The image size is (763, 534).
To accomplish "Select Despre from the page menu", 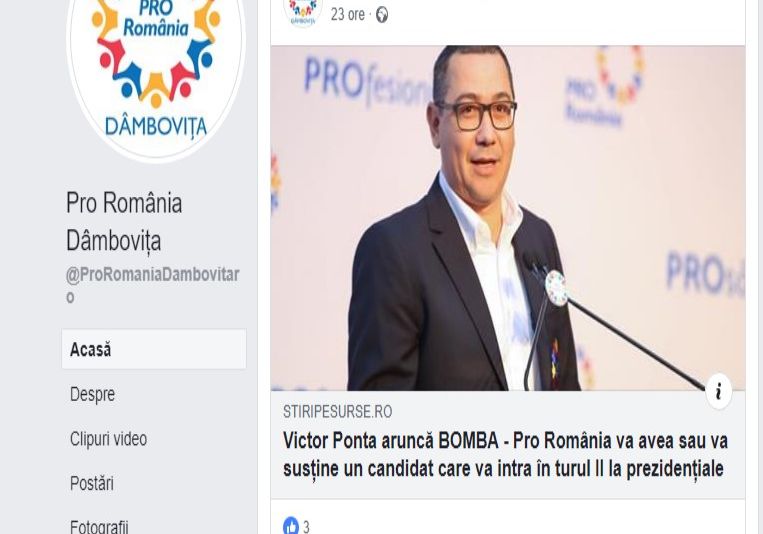I will pyautogui.click(x=92, y=394).
